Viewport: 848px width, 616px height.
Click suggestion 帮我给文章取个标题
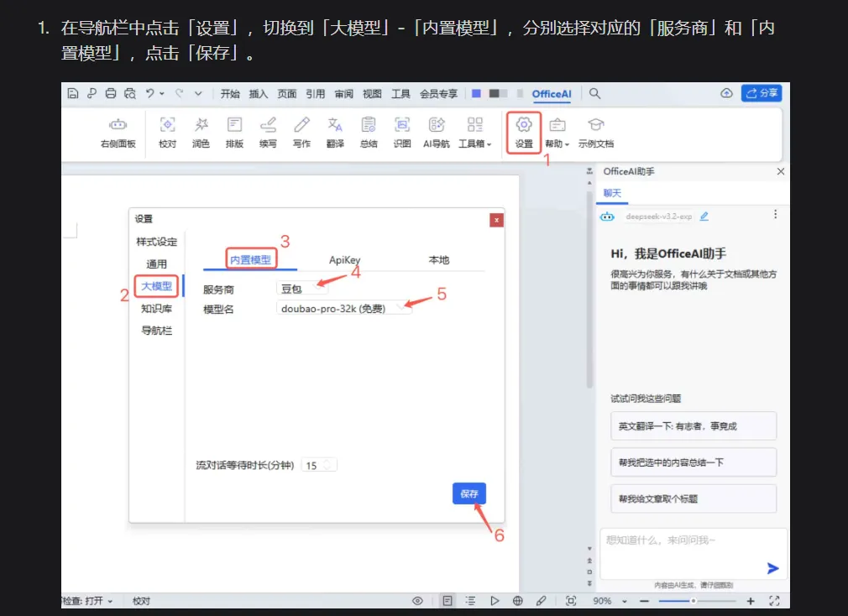(694, 499)
